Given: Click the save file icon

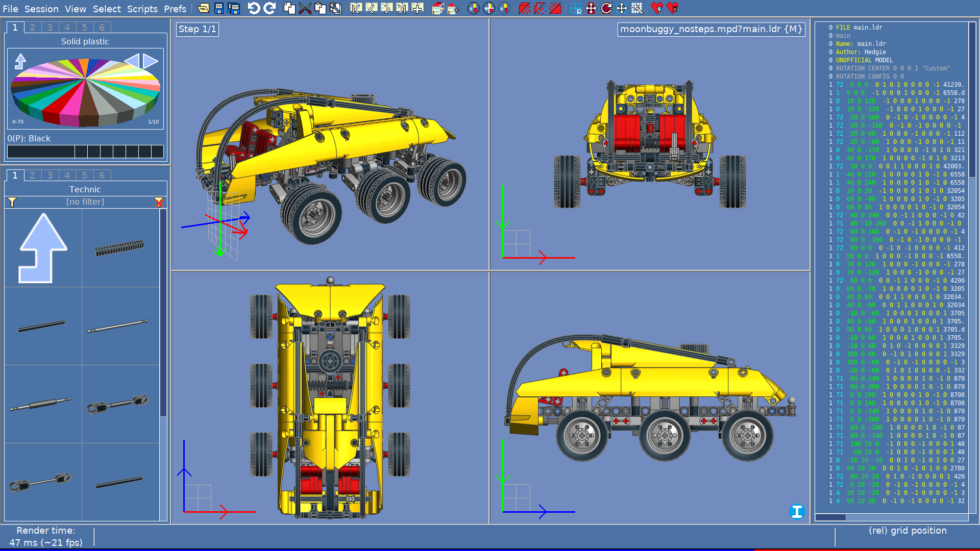Looking at the screenshot, I should pyautogui.click(x=218, y=8).
